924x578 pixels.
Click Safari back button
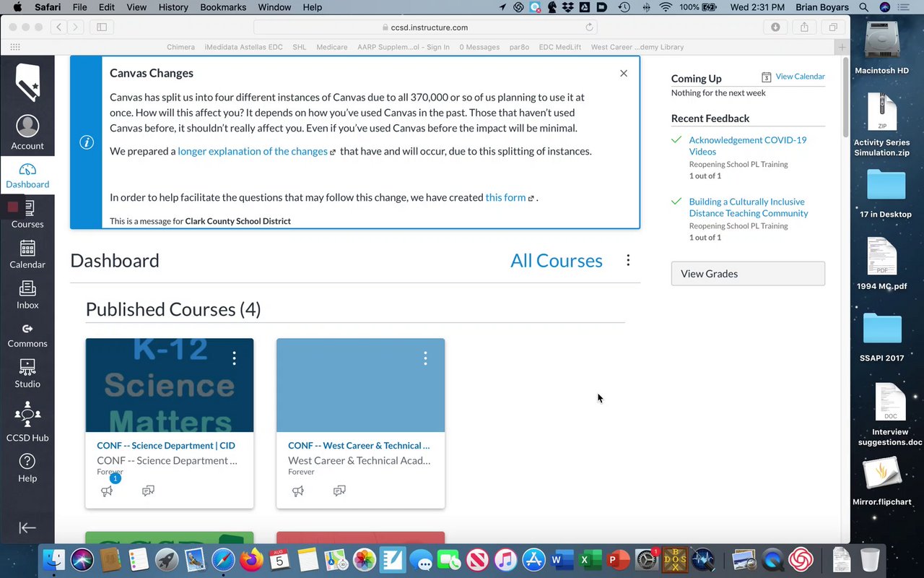point(58,27)
